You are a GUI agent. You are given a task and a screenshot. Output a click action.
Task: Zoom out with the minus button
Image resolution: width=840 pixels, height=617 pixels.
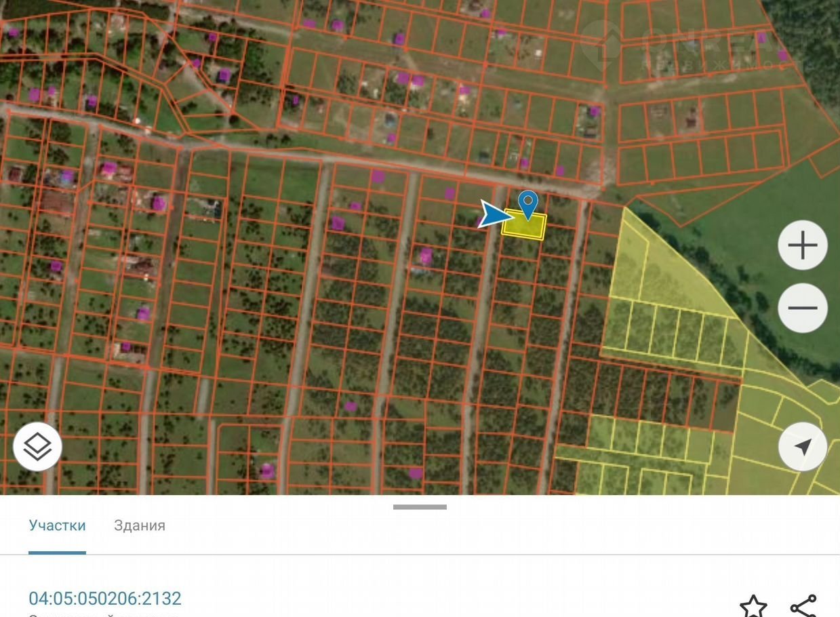(x=803, y=308)
